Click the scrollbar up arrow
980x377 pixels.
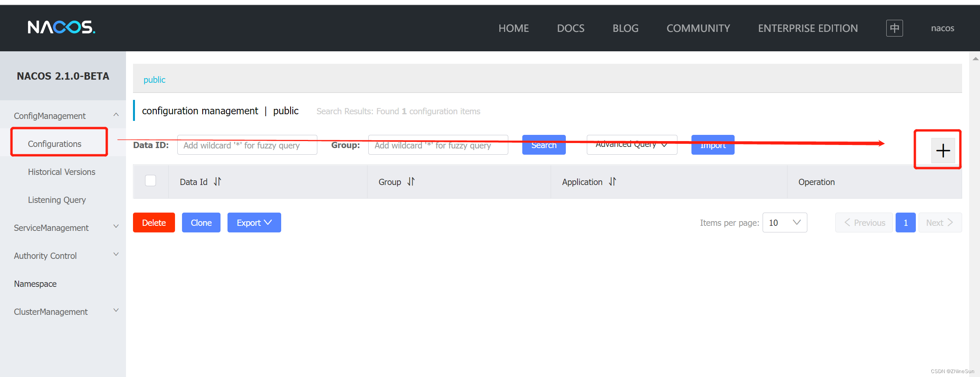pos(975,59)
